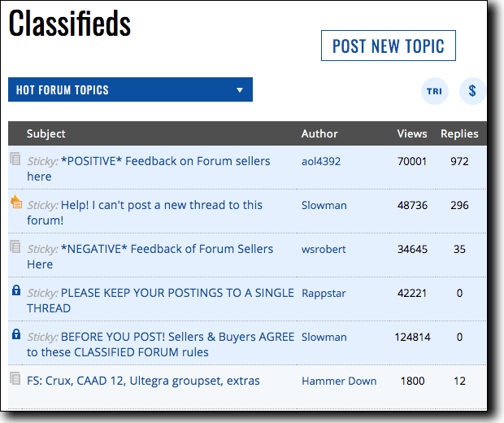
Task: Open Rappstar's author profile
Action: (324, 293)
